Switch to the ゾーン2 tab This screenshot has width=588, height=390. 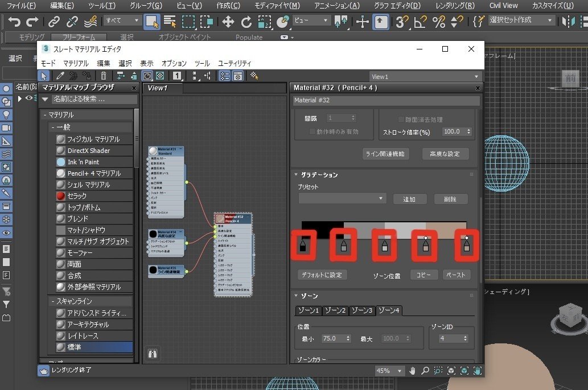pos(335,310)
